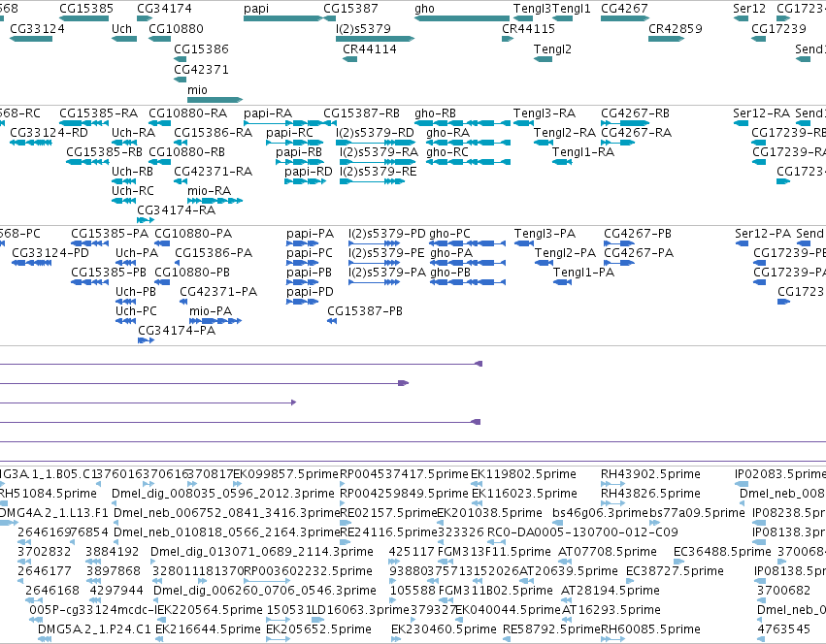The height and width of the screenshot is (644, 826).
Task: Click the CR42859 gene label
Action: [x=676, y=28]
